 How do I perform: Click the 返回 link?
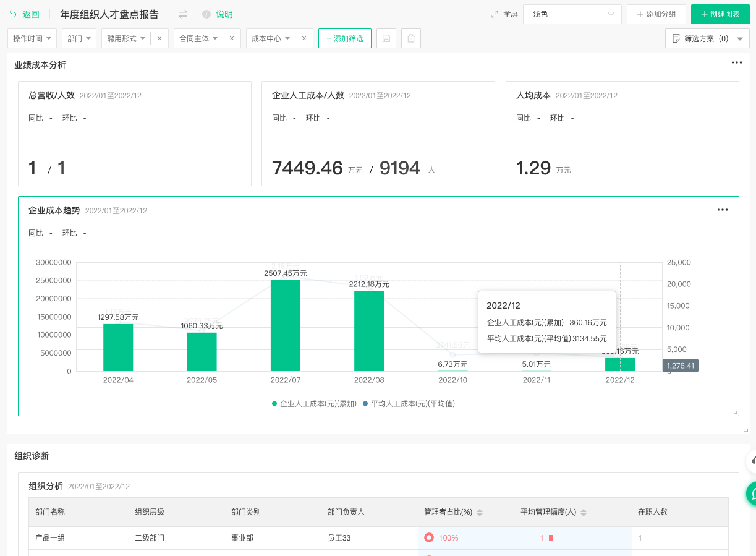click(x=31, y=14)
